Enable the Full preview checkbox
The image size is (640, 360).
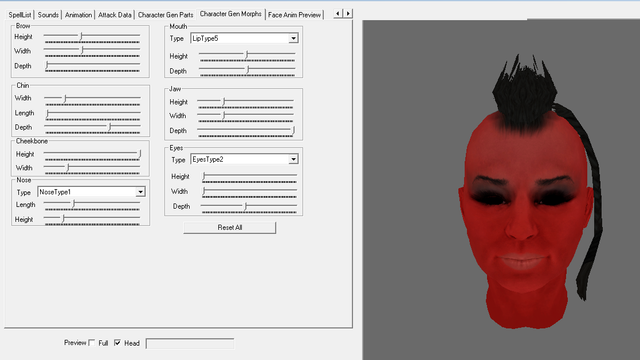coord(92,343)
